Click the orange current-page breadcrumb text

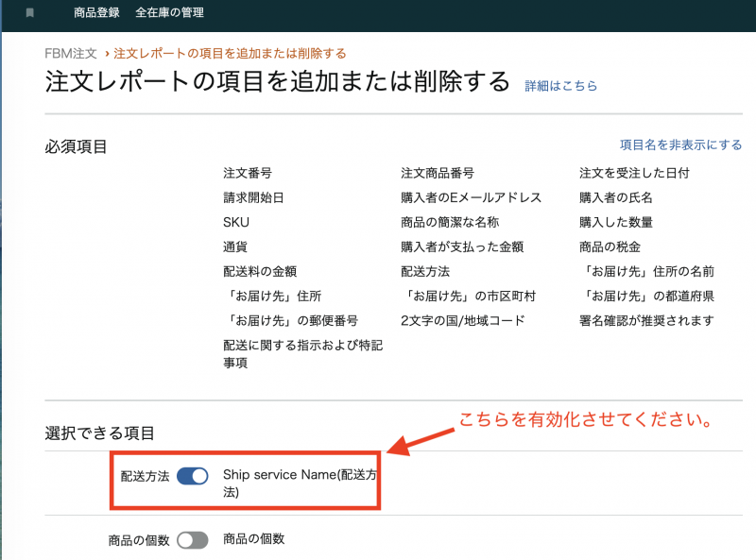(230, 54)
